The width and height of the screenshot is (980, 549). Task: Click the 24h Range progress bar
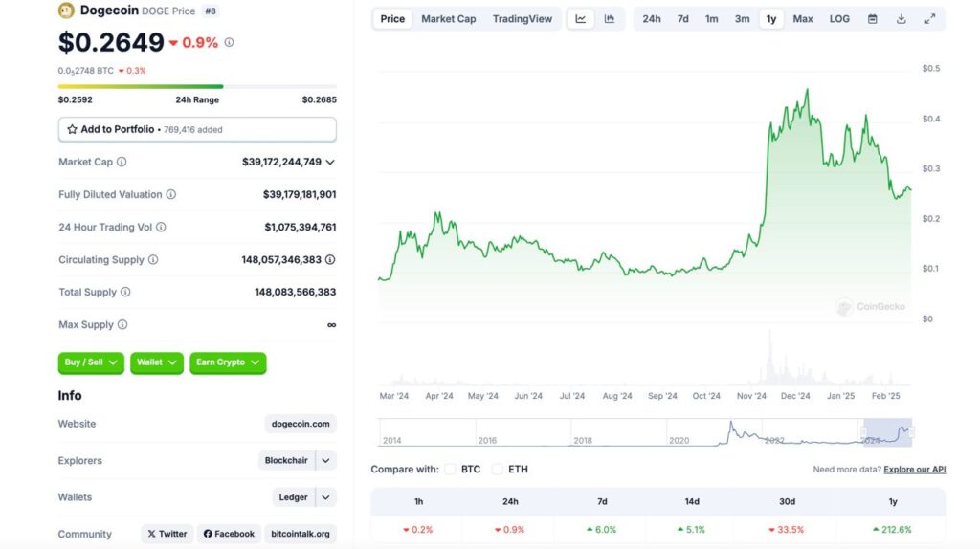click(x=197, y=86)
